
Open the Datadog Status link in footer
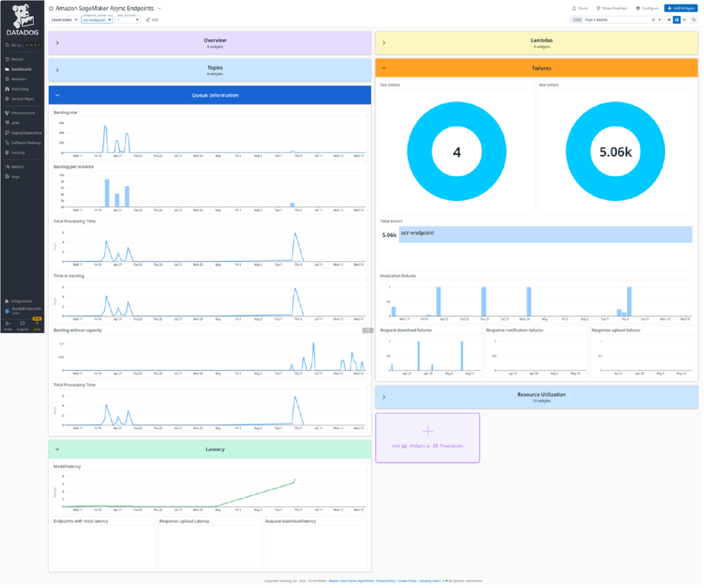pyautogui.click(x=430, y=581)
